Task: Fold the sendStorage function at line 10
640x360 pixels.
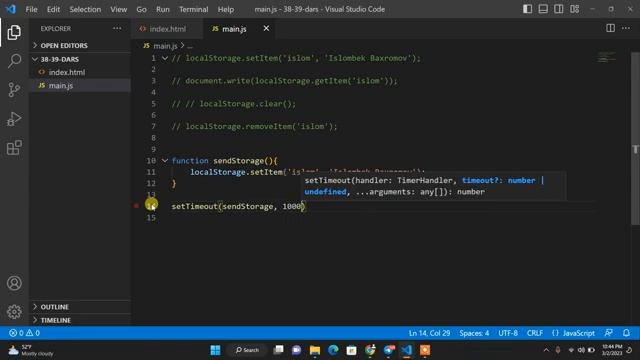Action: pos(164,160)
